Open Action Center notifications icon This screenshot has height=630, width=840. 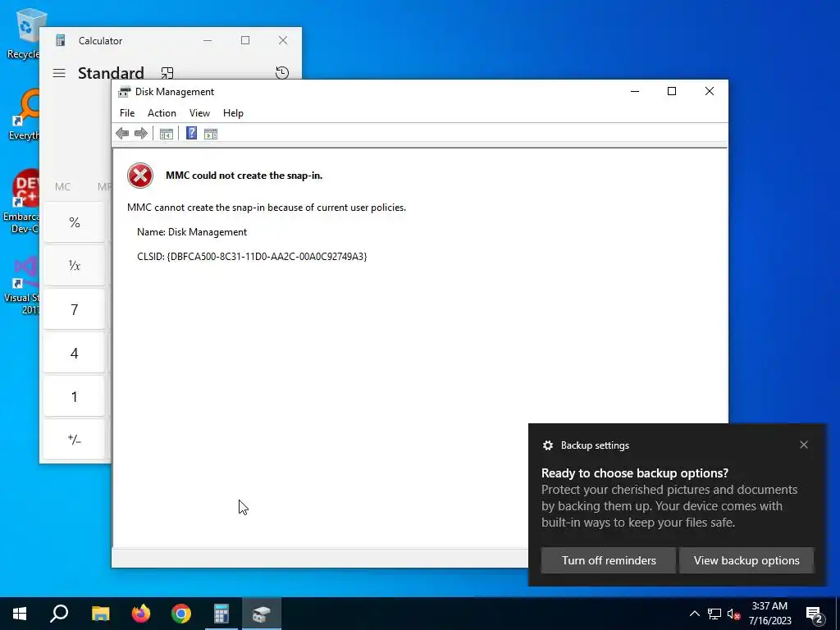click(815, 614)
